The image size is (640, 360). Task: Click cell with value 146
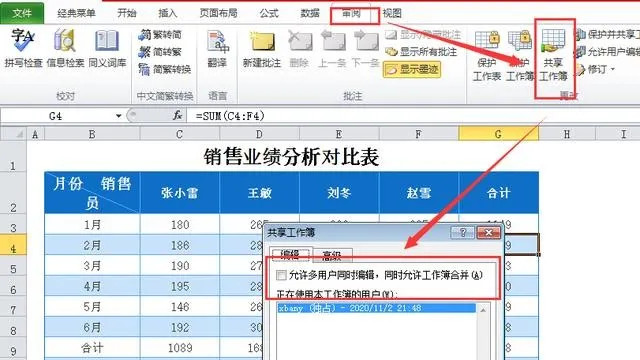tap(180, 307)
